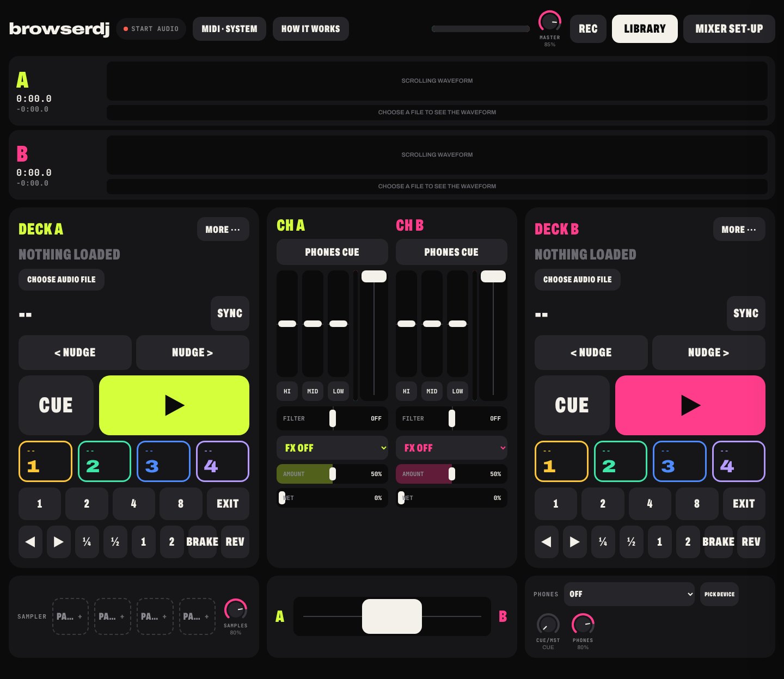The image size is (784, 679).
Task: Click the first sampler pad slot
Action: [x=70, y=616]
